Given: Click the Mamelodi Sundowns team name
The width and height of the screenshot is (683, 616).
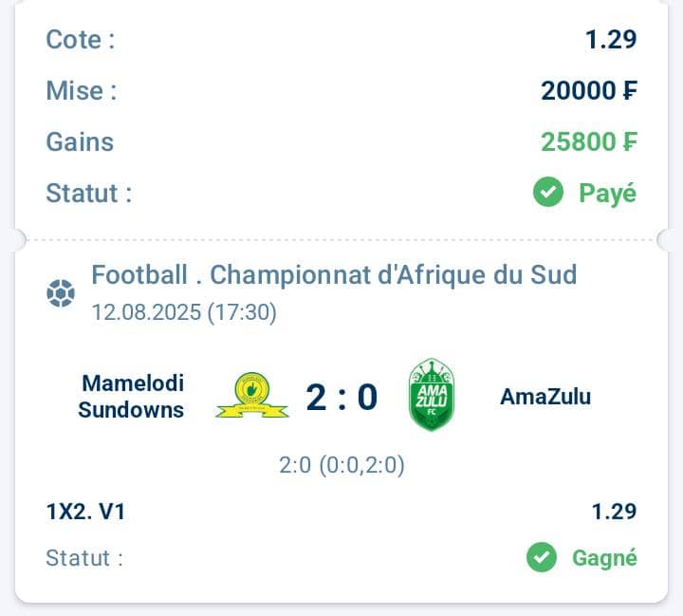Looking at the screenshot, I should point(131,397).
